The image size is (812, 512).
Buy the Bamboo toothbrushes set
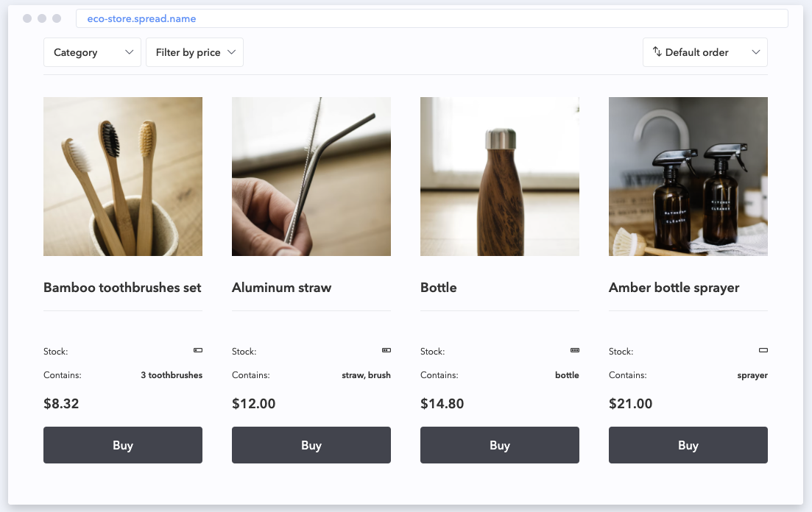(123, 445)
